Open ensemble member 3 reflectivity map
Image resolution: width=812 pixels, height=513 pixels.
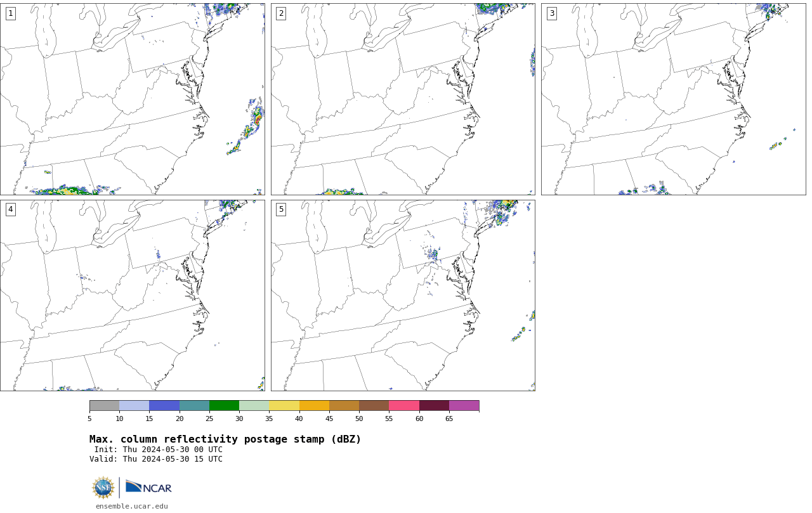[673, 99]
